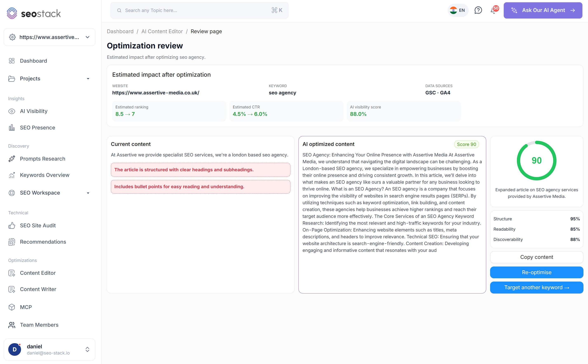Click the sparkle icon on Ask Our AI Agent

coord(514,10)
